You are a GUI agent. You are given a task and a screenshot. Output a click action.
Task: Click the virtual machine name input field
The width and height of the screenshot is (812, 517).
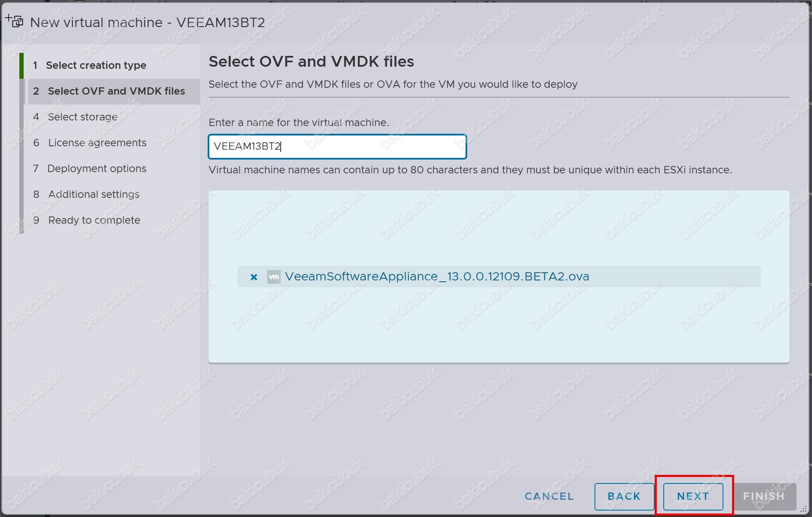[337, 147]
